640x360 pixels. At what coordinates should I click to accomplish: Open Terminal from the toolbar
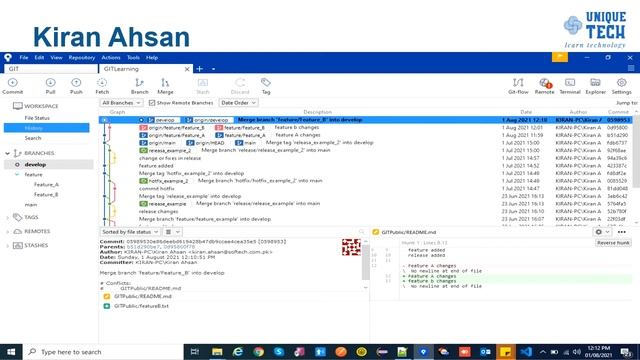click(570, 86)
